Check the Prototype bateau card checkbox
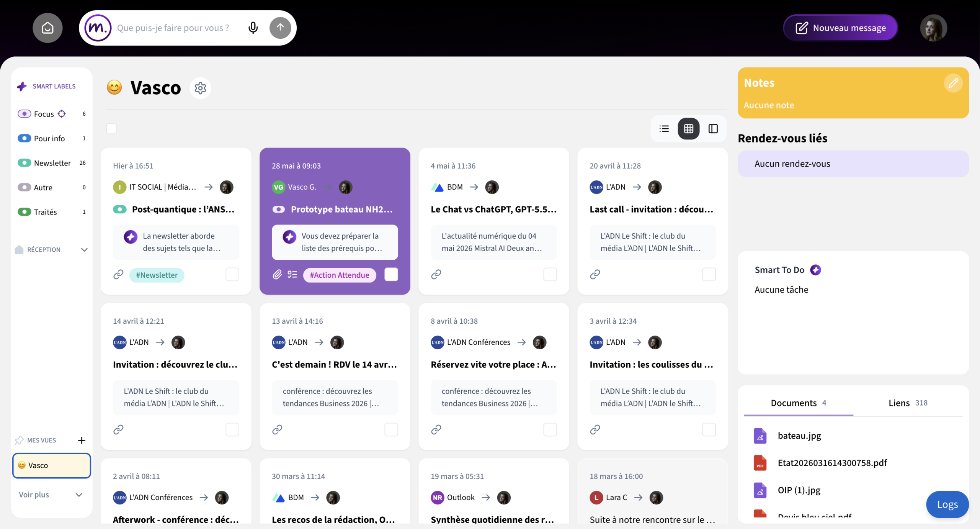 click(x=391, y=274)
